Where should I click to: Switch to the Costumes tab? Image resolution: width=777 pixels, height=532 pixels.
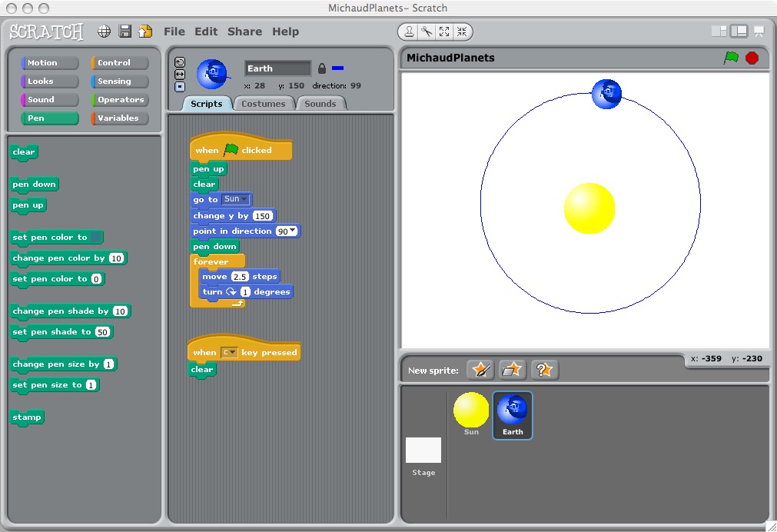point(263,104)
